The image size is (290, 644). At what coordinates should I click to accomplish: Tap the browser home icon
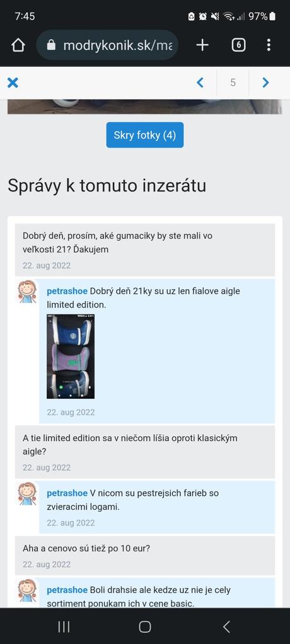click(x=18, y=45)
